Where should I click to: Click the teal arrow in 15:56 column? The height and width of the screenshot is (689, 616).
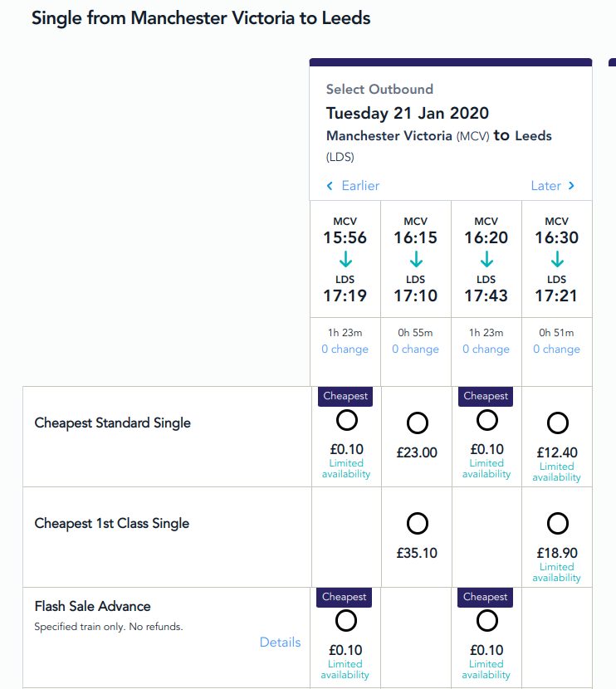345,260
